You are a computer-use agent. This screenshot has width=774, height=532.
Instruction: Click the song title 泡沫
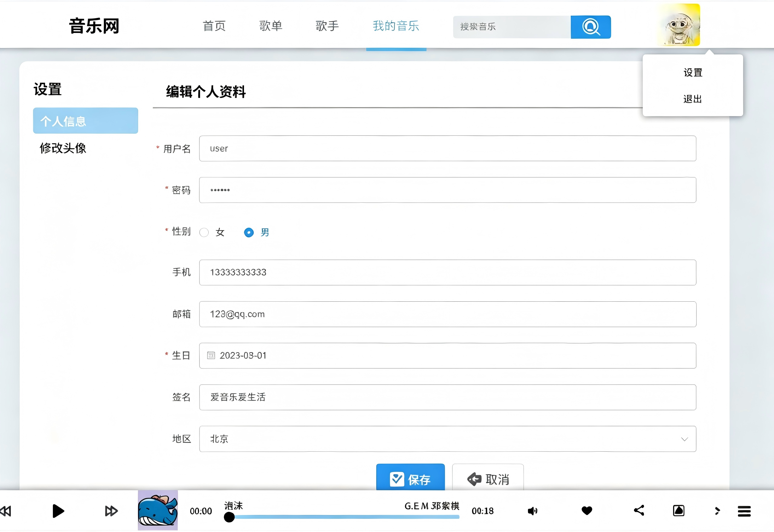[233, 506]
